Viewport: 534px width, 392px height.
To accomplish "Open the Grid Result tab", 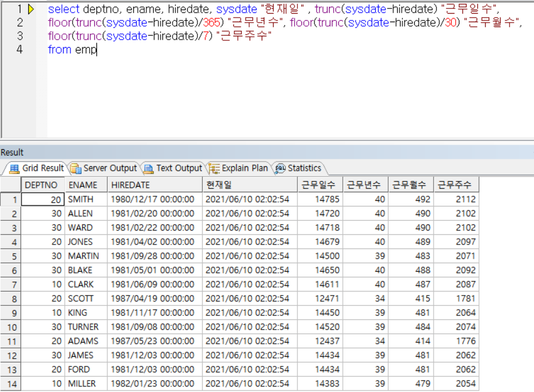I will tap(36, 168).
